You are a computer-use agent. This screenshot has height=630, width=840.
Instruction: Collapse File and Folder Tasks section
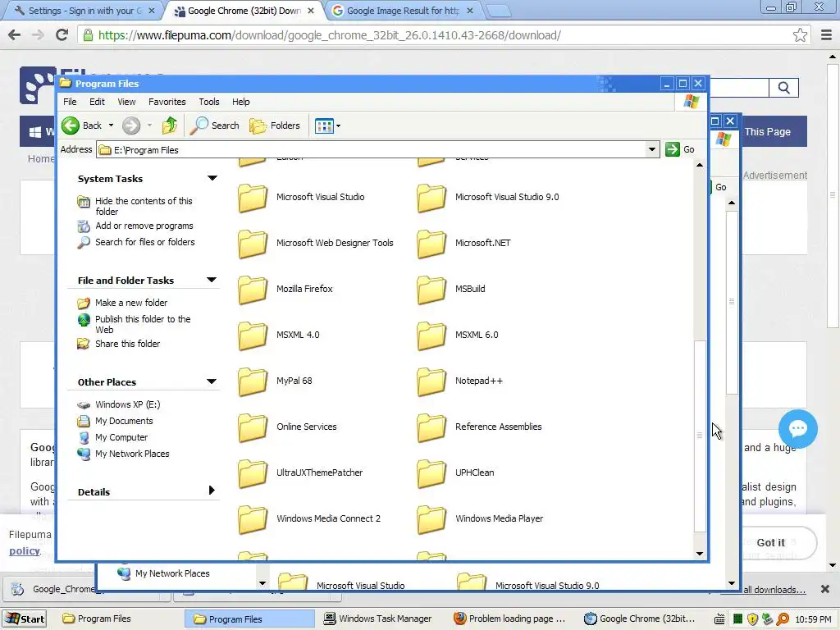212,280
